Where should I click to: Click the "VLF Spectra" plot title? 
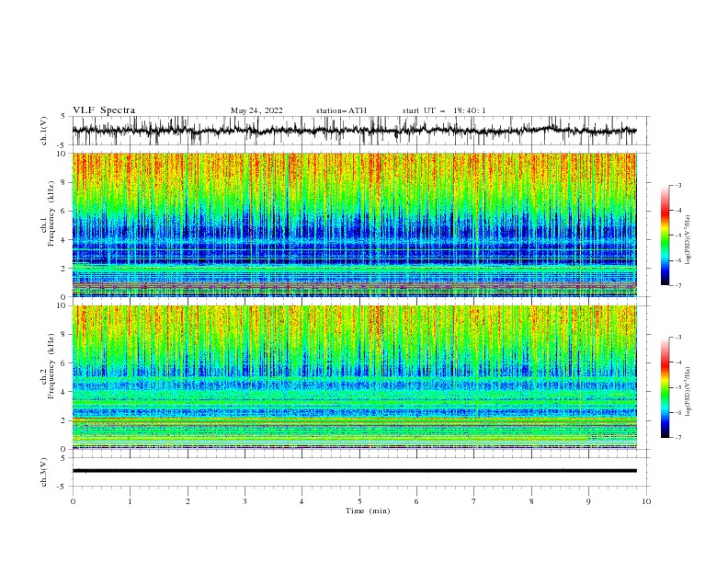pos(104,110)
